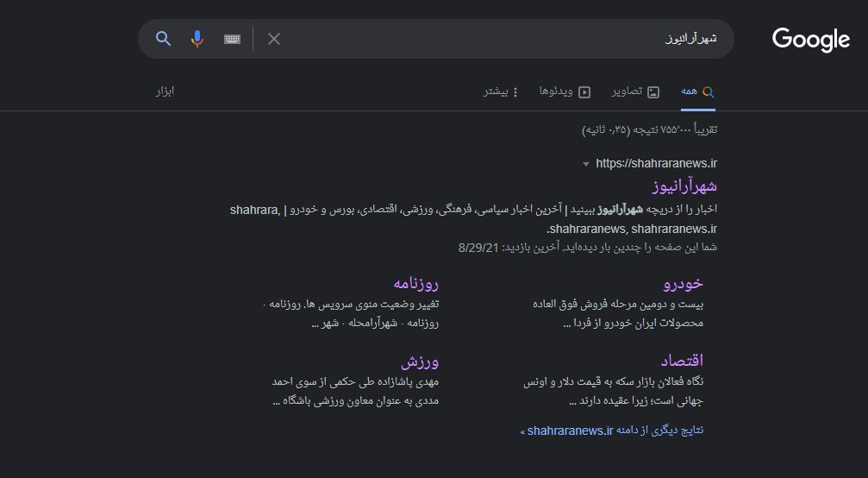Click the magnifier search icon in search bar
868x478 pixels.
click(163, 39)
